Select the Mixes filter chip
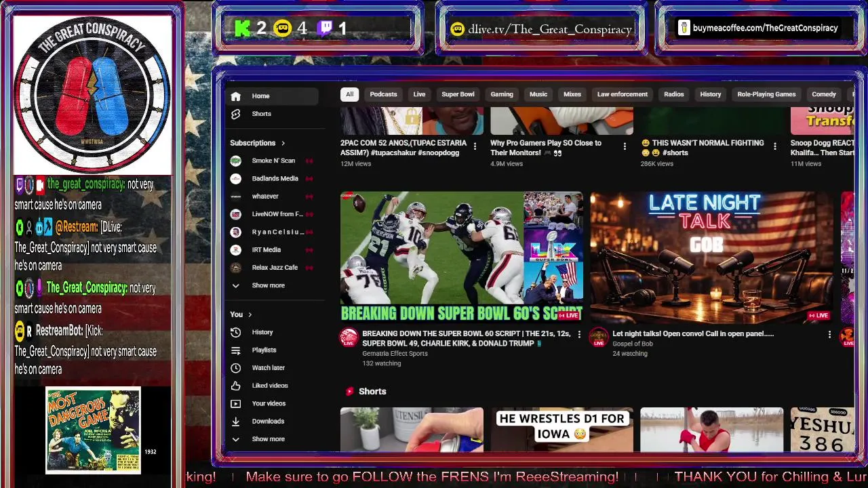This screenshot has height=488, width=868. click(x=572, y=94)
